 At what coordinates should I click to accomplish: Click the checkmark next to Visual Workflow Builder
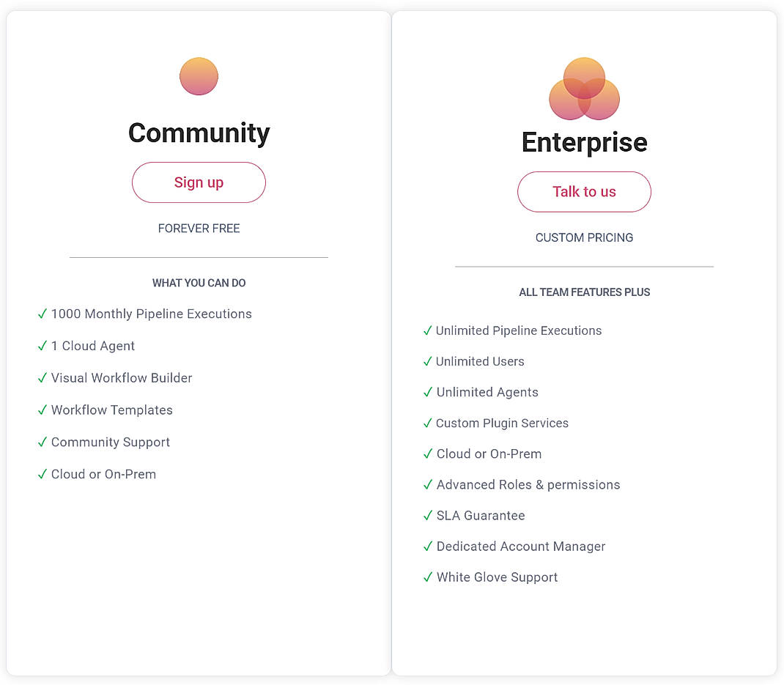pos(42,377)
